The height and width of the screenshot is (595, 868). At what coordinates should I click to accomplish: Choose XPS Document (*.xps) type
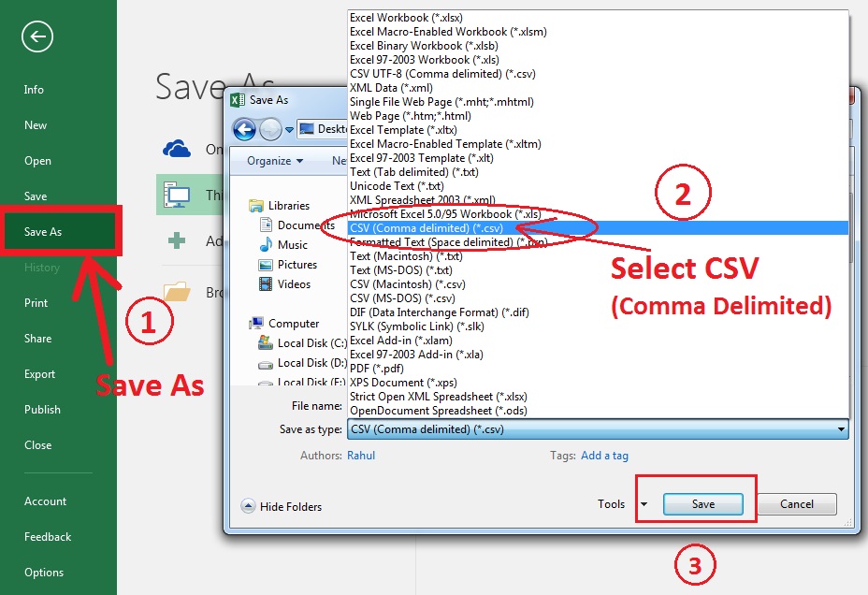(598, 383)
